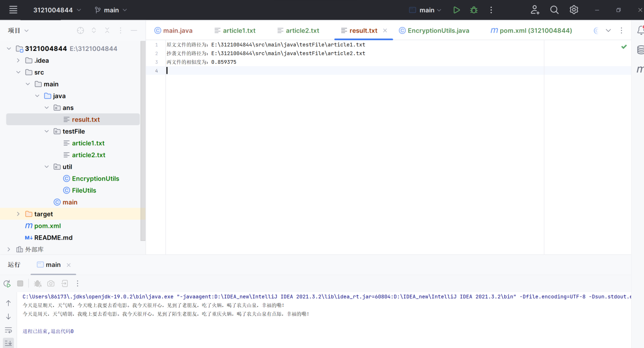The width and height of the screenshot is (644, 348).
Task: Debug the main configuration
Action: (x=474, y=10)
